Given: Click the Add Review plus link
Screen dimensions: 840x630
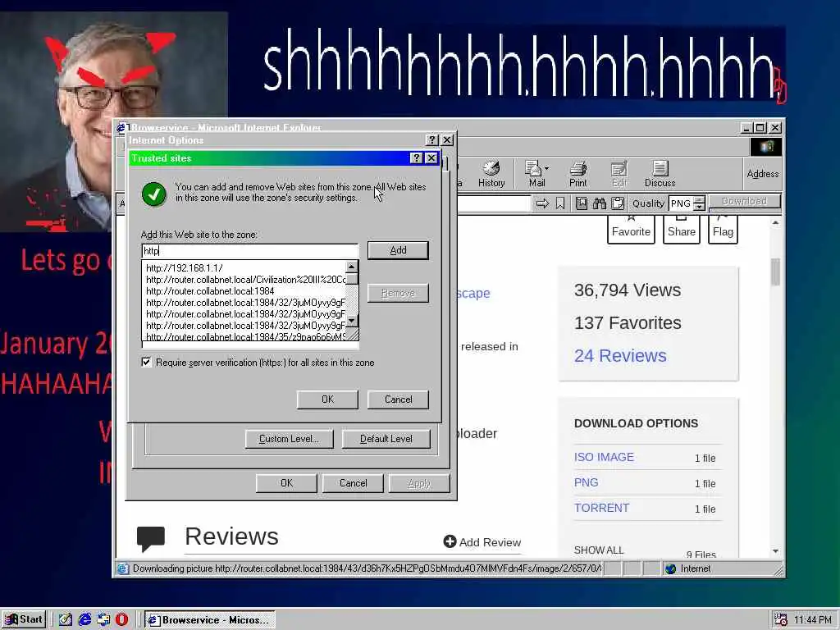Looking at the screenshot, I should (482, 542).
